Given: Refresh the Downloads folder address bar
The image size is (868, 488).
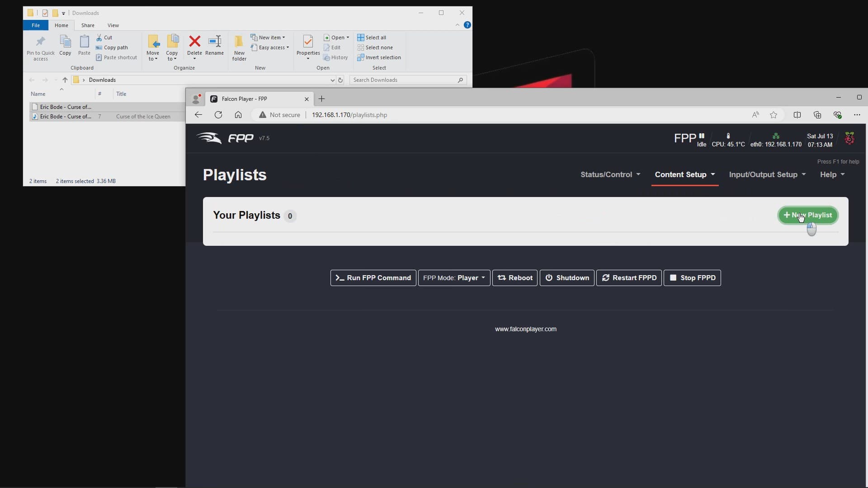Looking at the screenshot, I should [x=340, y=80].
